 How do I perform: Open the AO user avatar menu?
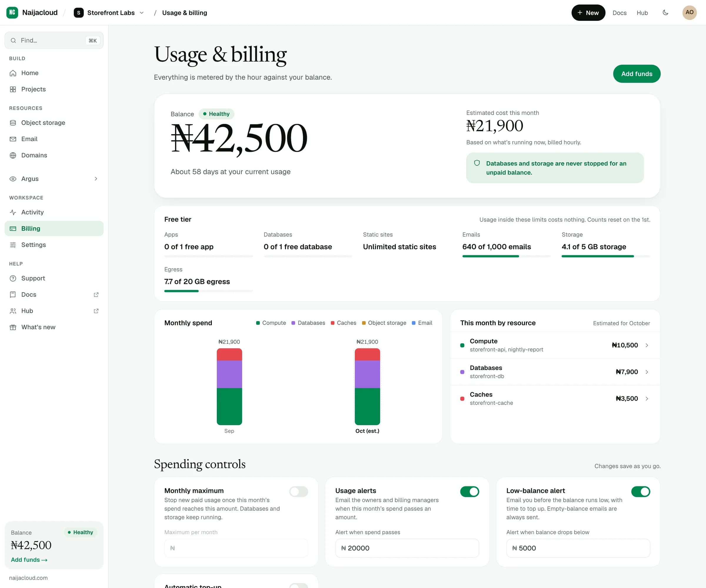coord(689,12)
